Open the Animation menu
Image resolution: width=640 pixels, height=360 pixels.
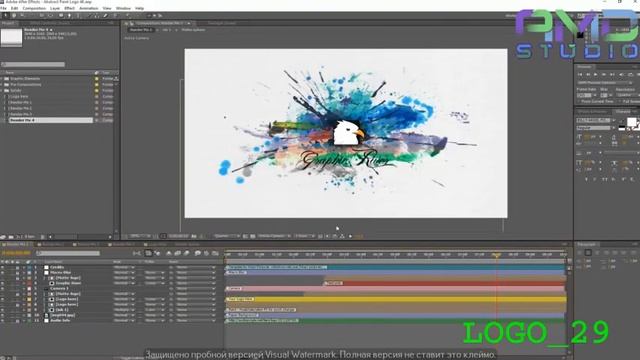(89, 8)
